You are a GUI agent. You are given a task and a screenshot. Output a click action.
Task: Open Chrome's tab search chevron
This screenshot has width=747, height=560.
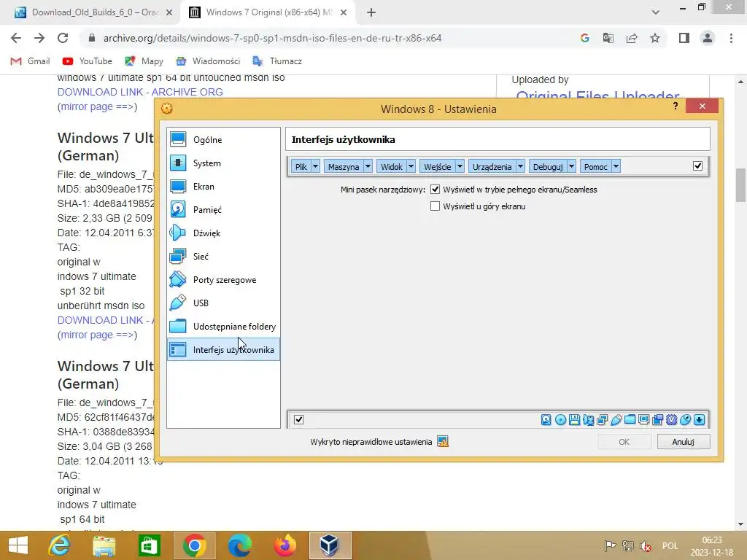(x=656, y=12)
